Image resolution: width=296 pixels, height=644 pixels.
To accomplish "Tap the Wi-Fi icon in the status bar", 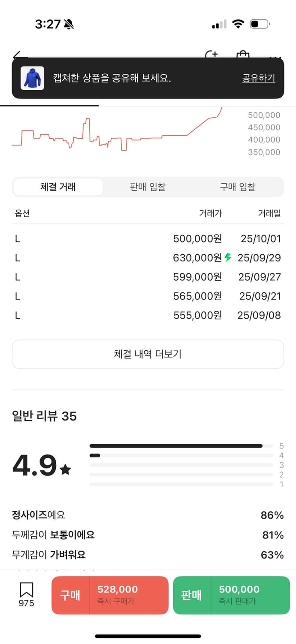I will point(238,24).
